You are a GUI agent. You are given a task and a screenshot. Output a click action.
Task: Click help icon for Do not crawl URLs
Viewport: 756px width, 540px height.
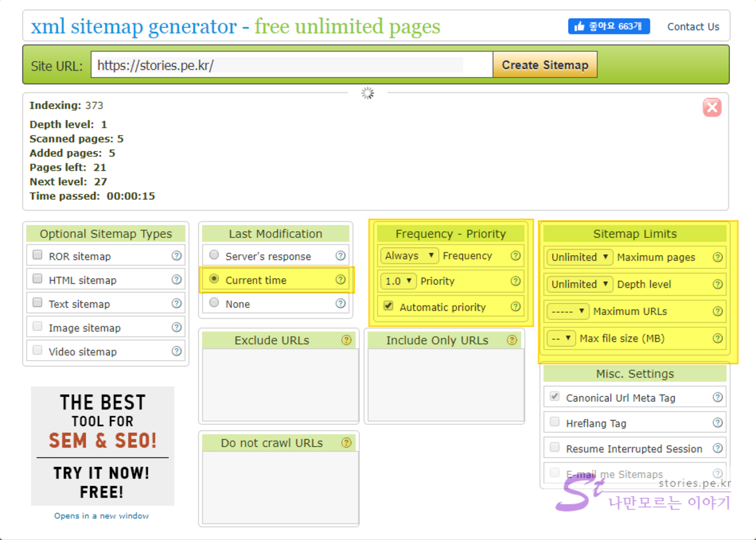click(x=346, y=443)
